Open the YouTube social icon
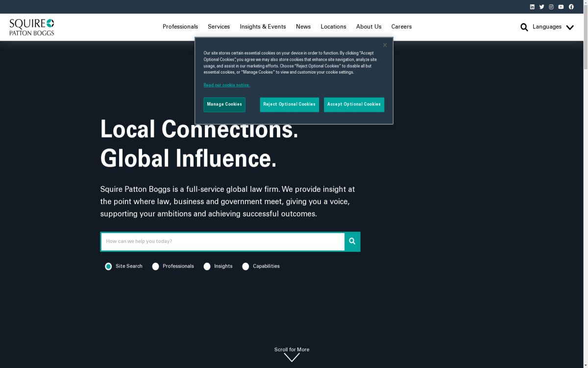Viewport: 588px width, 368px height. pyautogui.click(x=561, y=7)
